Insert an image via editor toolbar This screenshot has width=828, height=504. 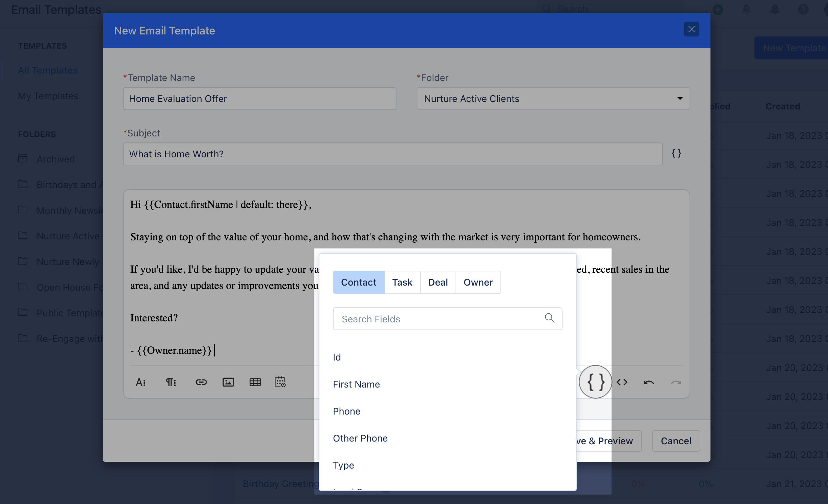(x=228, y=382)
